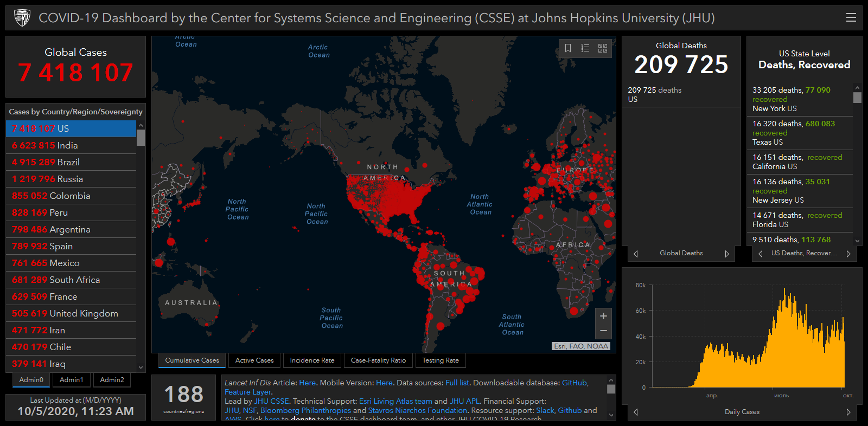Next arrow beside US Deaths, Recovered
868x426 pixels.
[x=848, y=254]
